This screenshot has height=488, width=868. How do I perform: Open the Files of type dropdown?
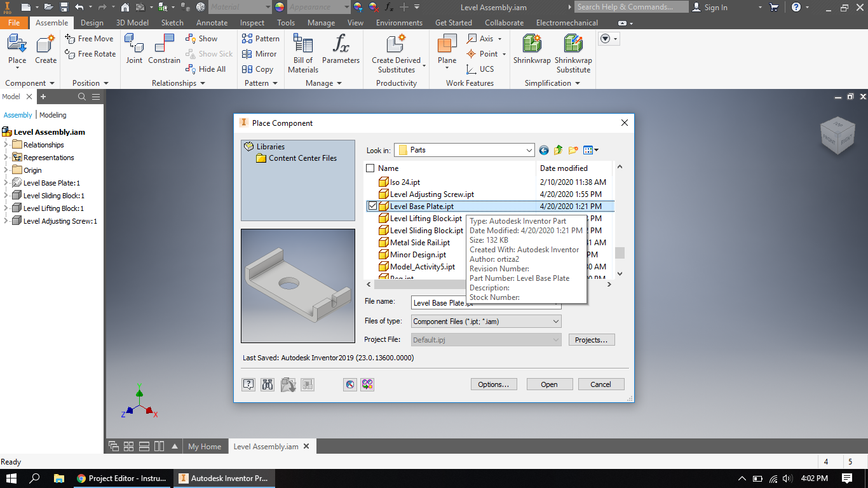555,321
